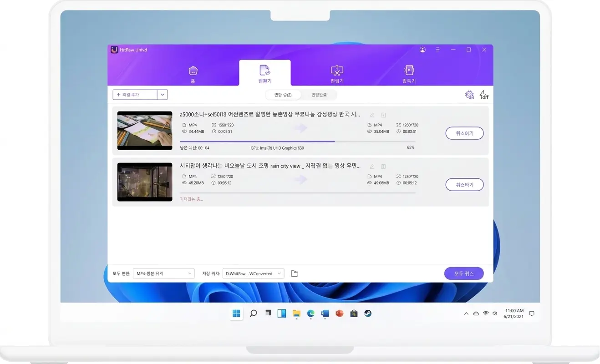Image resolution: width=600 pixels, height=364 pixels.
Task: Open the 편집기 editor tab
Action: (337, 75)
